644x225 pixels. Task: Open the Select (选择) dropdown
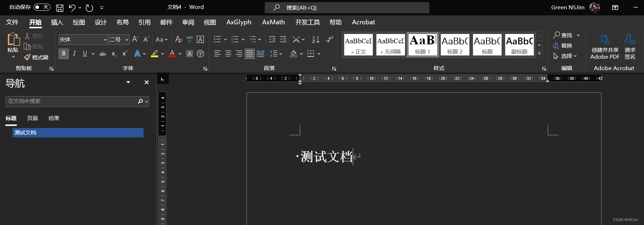click(565, 56)
